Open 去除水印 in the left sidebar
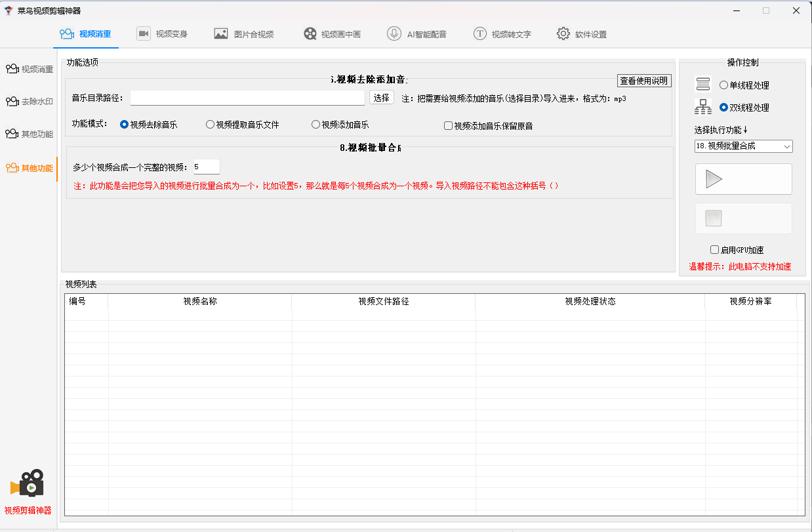Viewport: 812px width, 532px height. click(29, 102)
